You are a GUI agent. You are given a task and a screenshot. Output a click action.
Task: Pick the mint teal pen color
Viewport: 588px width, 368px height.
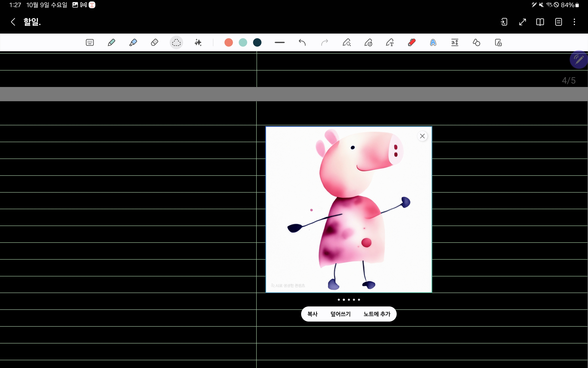click(x=243, y=43)
